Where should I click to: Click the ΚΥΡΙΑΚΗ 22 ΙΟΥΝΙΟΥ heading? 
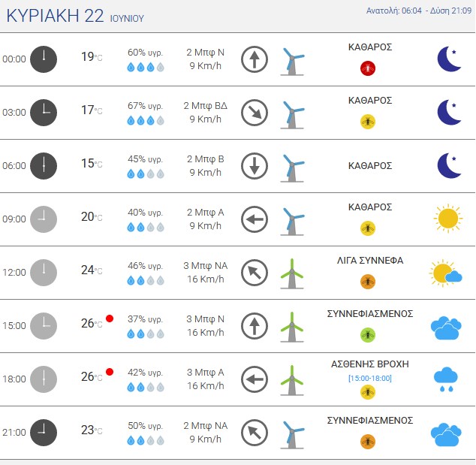(x=75, y=16)
